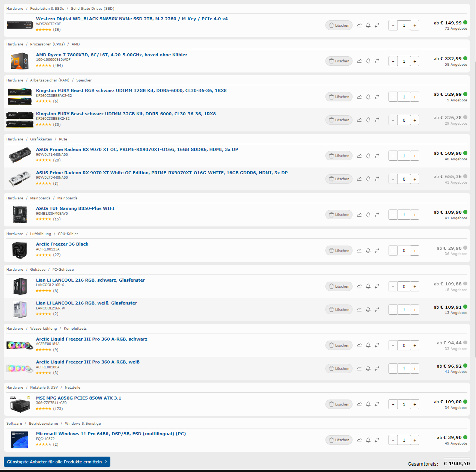
Task: Click move arrows for Liquid Freezer III Pro schwarz
Action: [x=377, y=345]
